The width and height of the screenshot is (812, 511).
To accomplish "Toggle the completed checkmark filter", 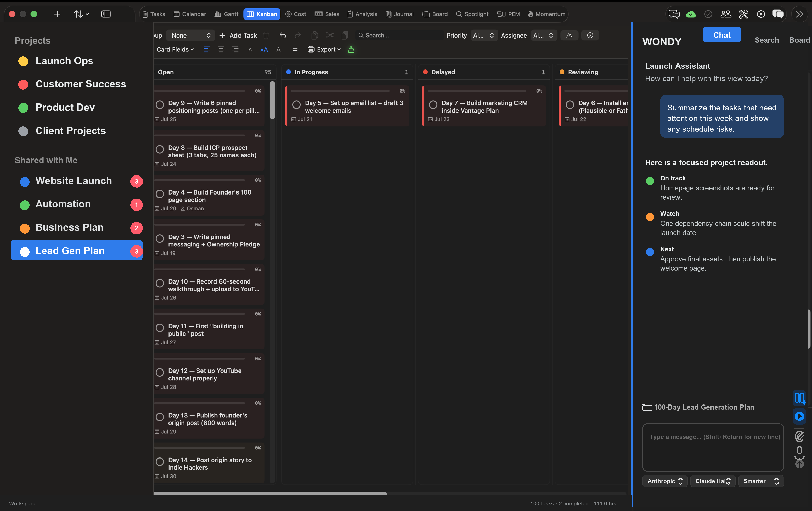I will [590, 36].
